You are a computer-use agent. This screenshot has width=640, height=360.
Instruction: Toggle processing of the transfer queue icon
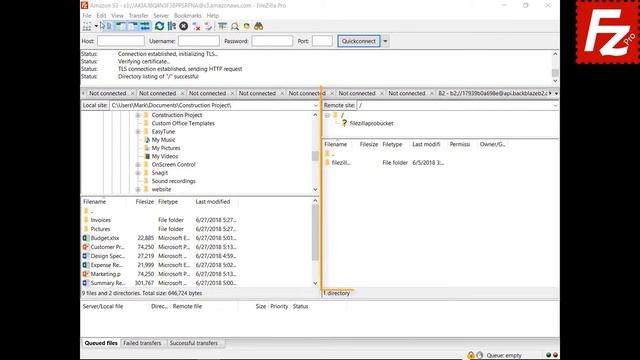tap(171, 27)
